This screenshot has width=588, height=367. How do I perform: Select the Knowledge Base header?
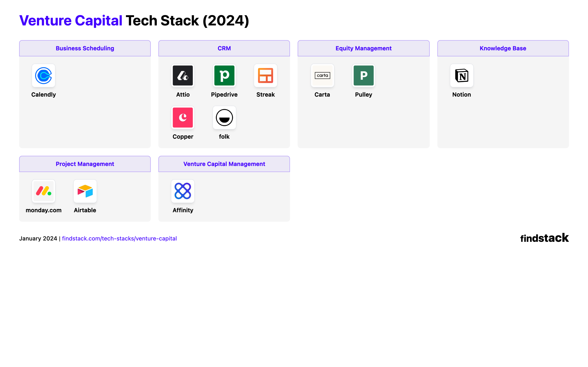click(x=503, y=48)
